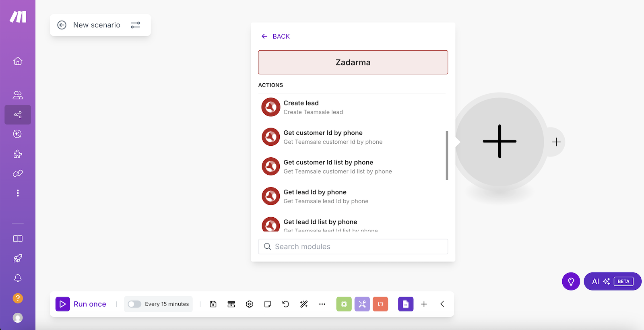Screen dimensions: 644x330
Task: Choose Get lead Id by phone module
Action: pyautogui.click(x=315, y=196)
